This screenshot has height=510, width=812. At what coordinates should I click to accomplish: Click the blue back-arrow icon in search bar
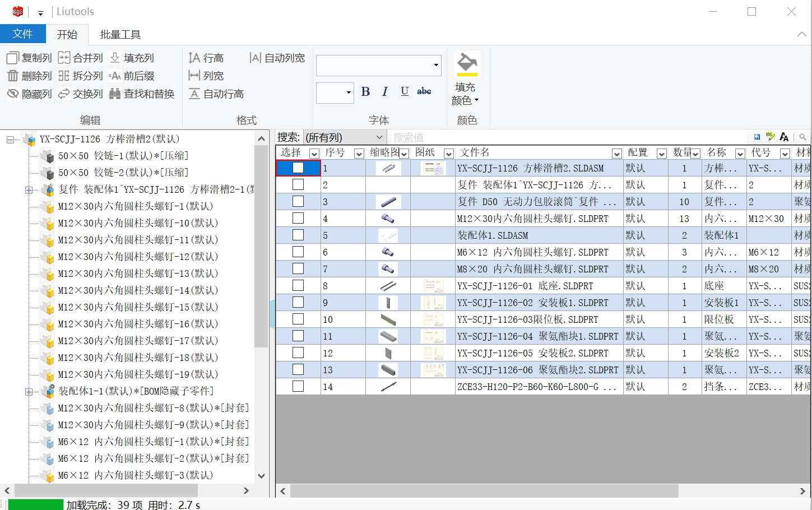[757, 137]
